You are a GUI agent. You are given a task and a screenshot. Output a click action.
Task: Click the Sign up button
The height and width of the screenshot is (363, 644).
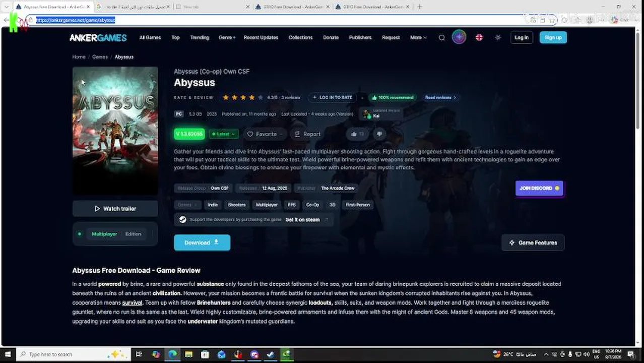553,37
